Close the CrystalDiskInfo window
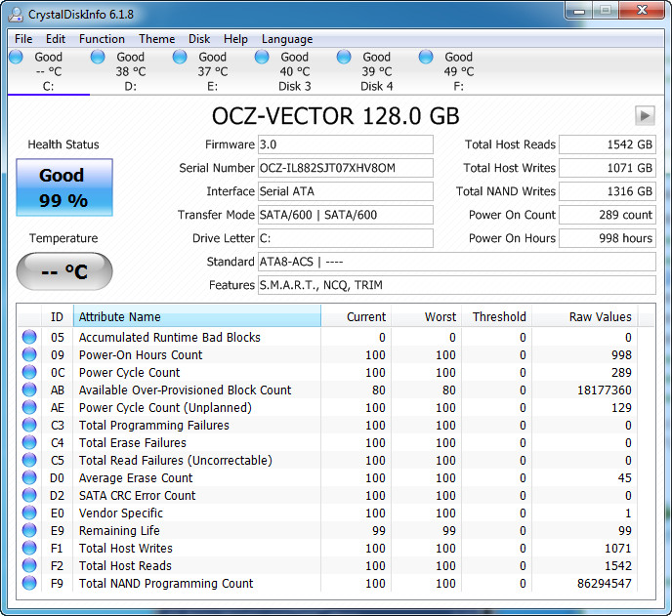The image size is (672, 616). coord(642,11)
